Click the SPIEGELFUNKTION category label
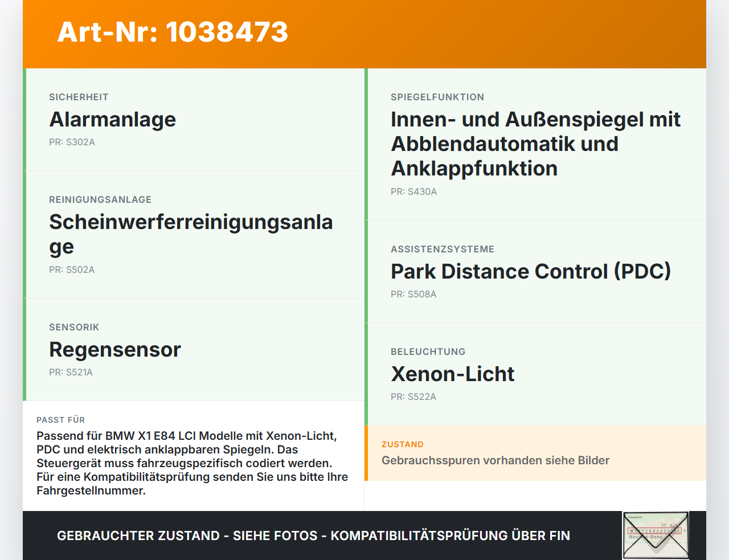 click(437, 97)
